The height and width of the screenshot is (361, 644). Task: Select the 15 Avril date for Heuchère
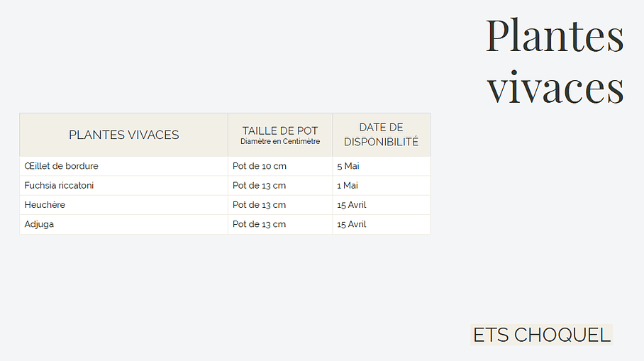[x=352, y=205]
